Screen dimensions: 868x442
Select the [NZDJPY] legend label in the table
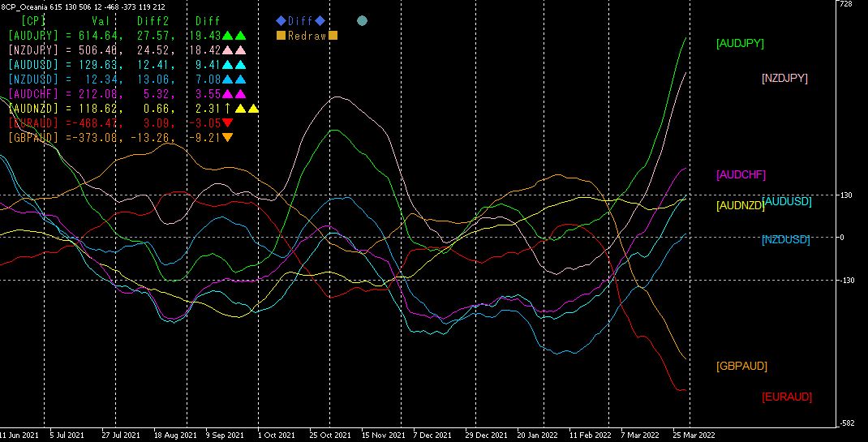click(33, 49)
